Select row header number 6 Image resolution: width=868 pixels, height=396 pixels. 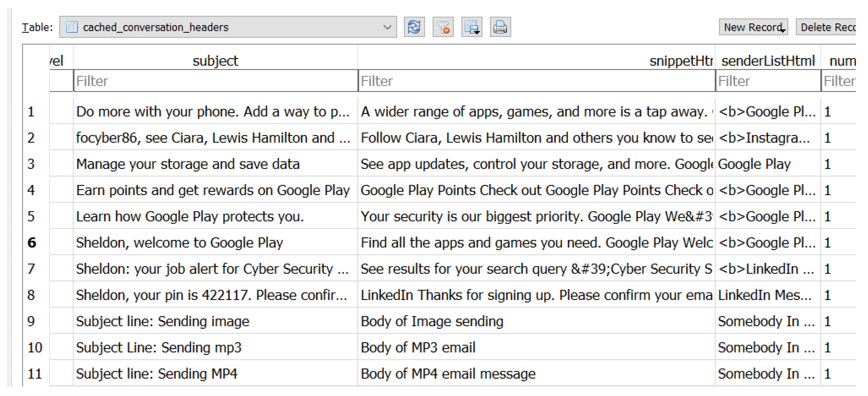[32, 243]
